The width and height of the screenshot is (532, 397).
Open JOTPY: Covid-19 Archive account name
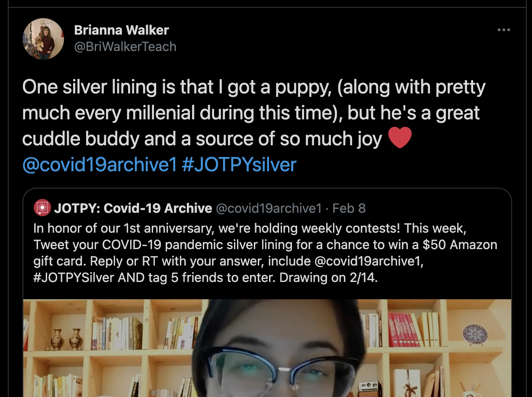point(133,208)
